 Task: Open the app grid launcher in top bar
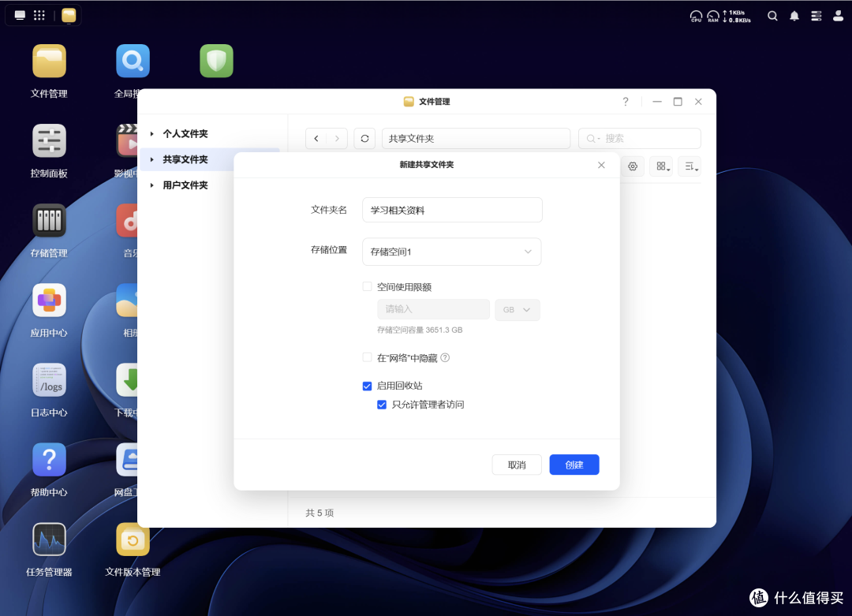pyautogui.click(x=39, y=15)
